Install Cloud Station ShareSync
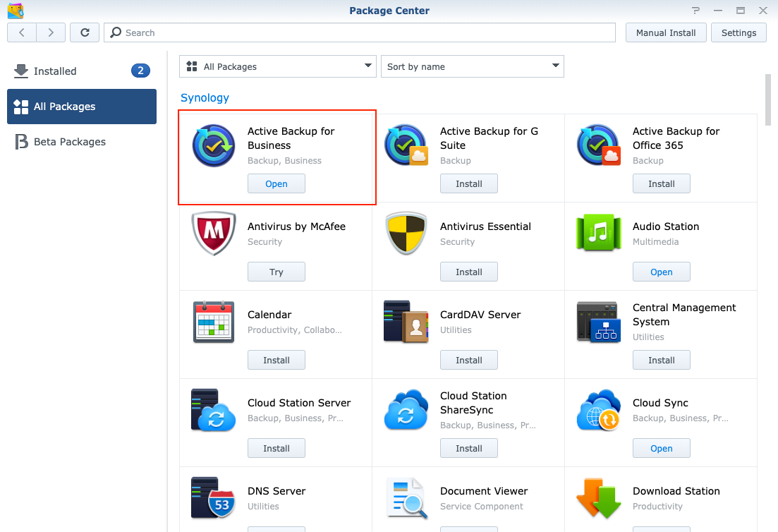Image resolution: width=778 pixels, height=532 pixels. [x=469, y=448]
